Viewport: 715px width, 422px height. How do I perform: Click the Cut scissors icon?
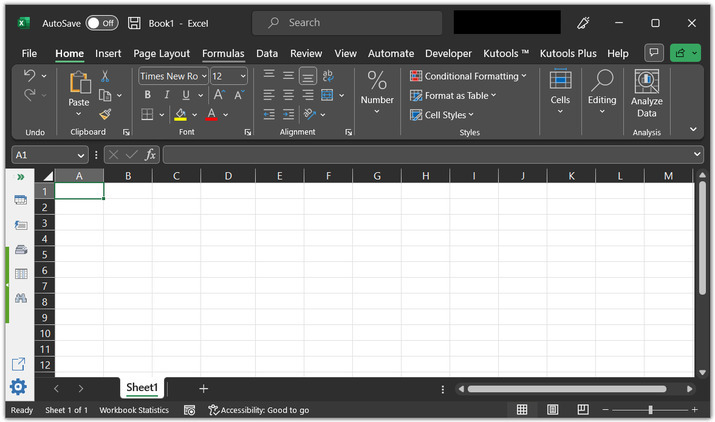click(105, 76)
